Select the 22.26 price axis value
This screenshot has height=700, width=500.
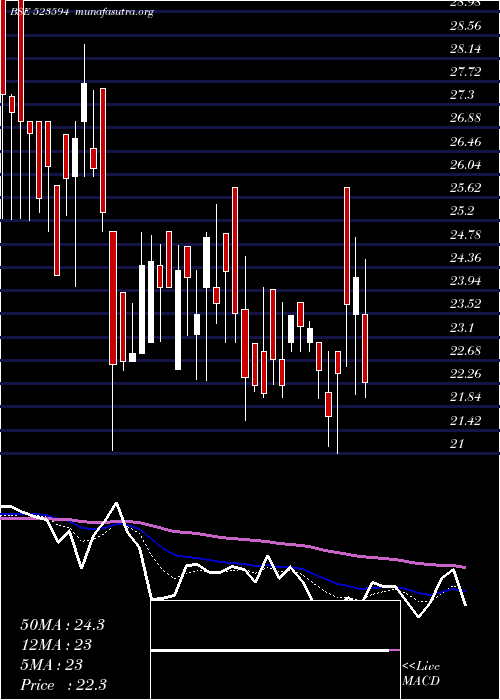pos(466,374)
